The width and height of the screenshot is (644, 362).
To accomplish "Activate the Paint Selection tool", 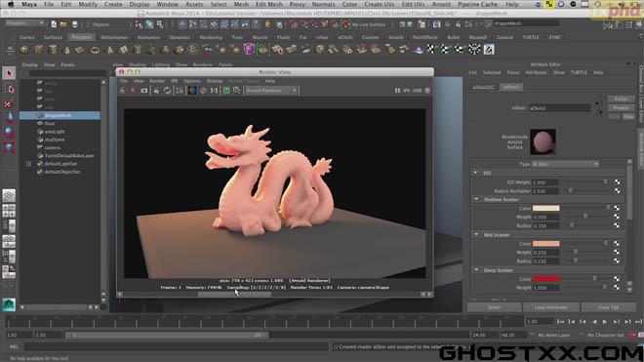I will pyautogui.click(x=9, y=103).
